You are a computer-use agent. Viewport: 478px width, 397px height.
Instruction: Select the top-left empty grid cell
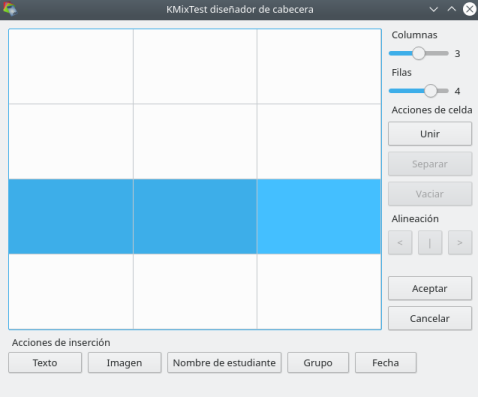pyautogui.click(x=71, y=66)
